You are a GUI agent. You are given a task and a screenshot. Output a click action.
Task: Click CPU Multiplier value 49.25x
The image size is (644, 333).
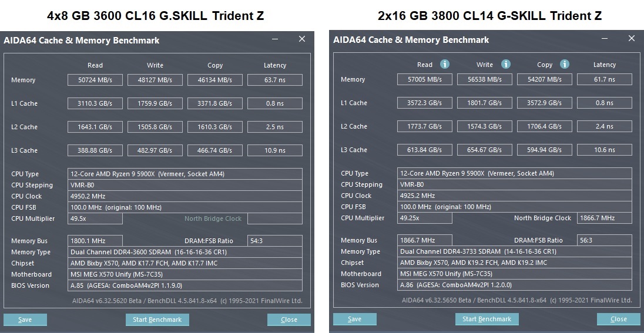425,218
